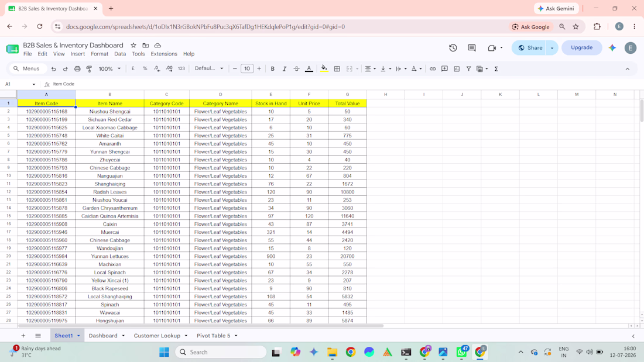Open version history clock icon
Image resolution: width=644 pixels, height=362 pixels.
[453, 47]
